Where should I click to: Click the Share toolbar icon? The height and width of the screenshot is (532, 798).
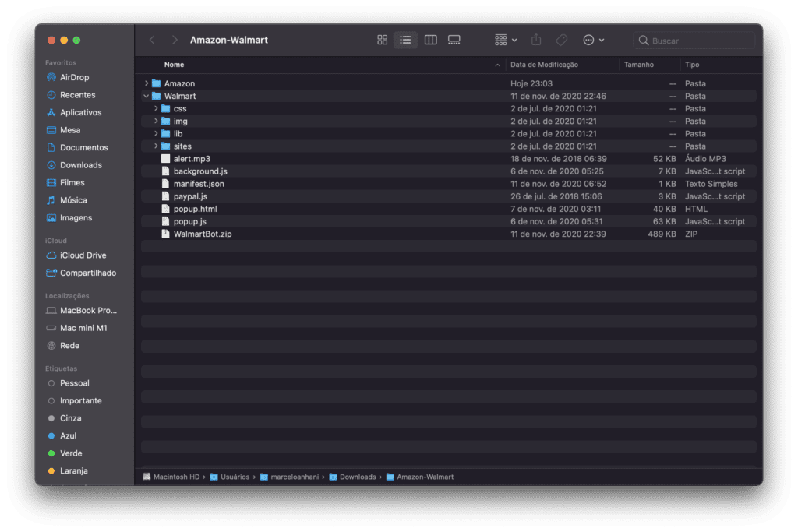click(x=536, y=40)
